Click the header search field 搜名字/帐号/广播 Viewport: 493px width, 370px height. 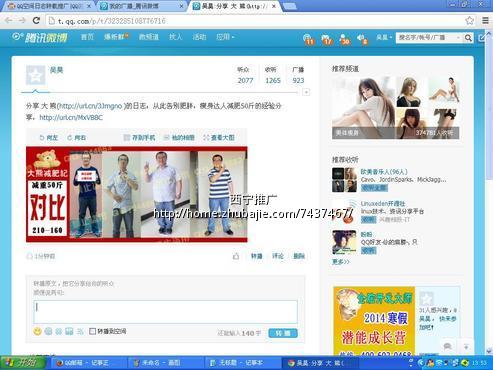[x=430, y=38]
